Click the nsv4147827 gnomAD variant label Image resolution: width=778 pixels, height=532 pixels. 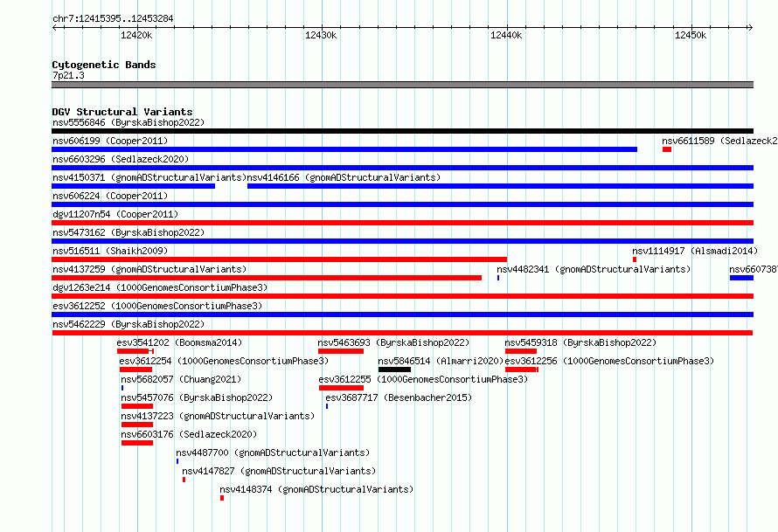[x=279, y=471]
